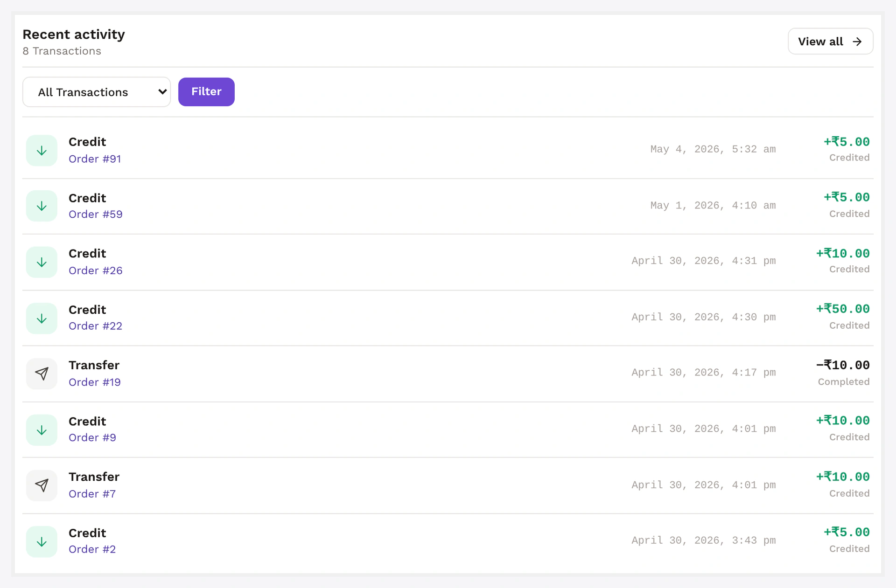The width and height of the screenshot is (896, 588).
Task: Click the transfer paper-plane icon for Order #19
Action: point(42,374)
